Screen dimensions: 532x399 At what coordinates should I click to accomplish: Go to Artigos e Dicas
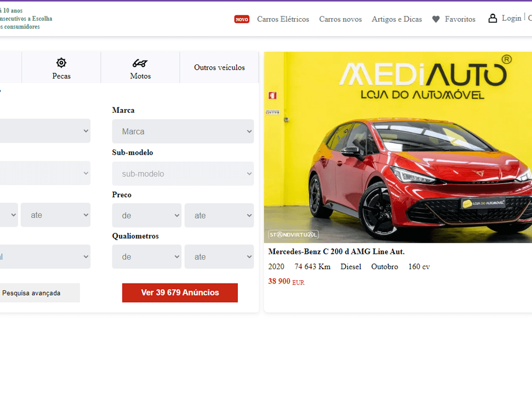click(397, 19)
